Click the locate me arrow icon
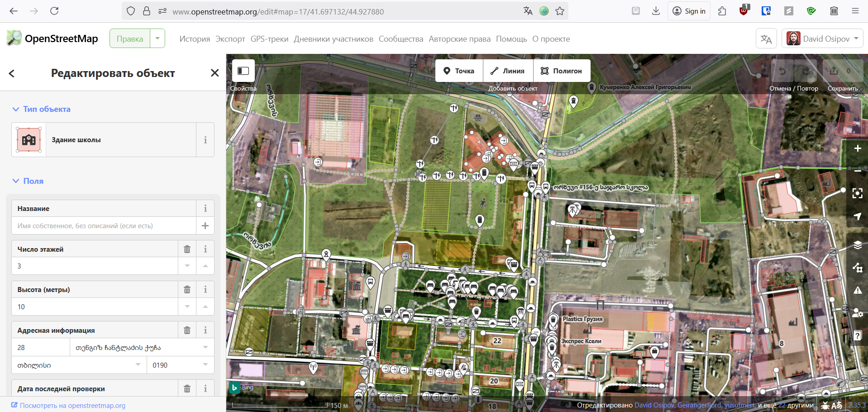868x412 pixels. [x=857, y=216]
